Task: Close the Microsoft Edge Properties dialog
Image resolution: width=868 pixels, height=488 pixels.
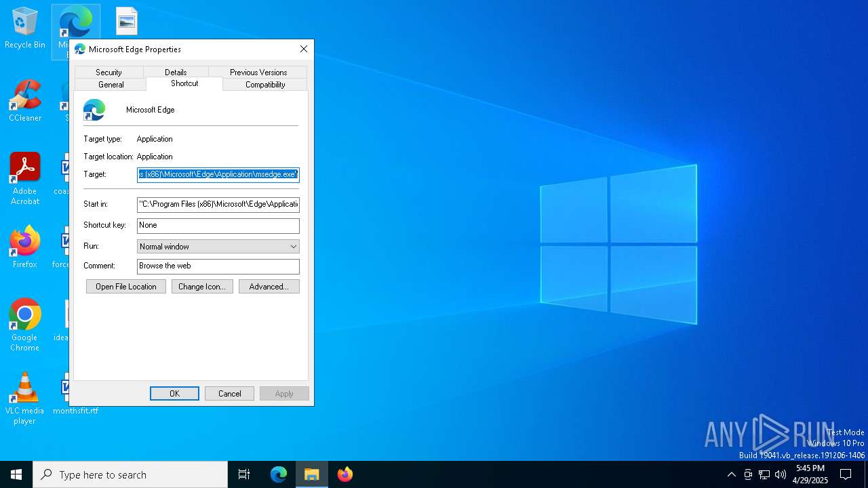Action: point(304,49)
